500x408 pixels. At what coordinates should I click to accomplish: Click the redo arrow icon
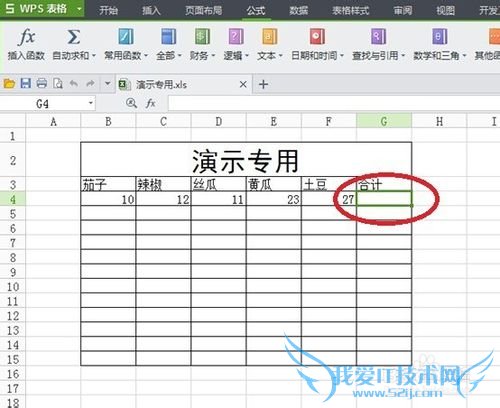tap(90, 83)
